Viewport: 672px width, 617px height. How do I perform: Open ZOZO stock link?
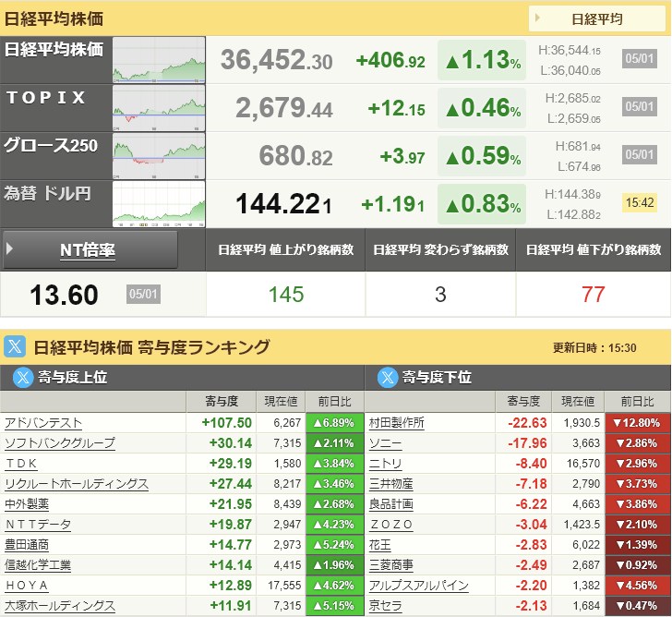[x=391, y=525]
